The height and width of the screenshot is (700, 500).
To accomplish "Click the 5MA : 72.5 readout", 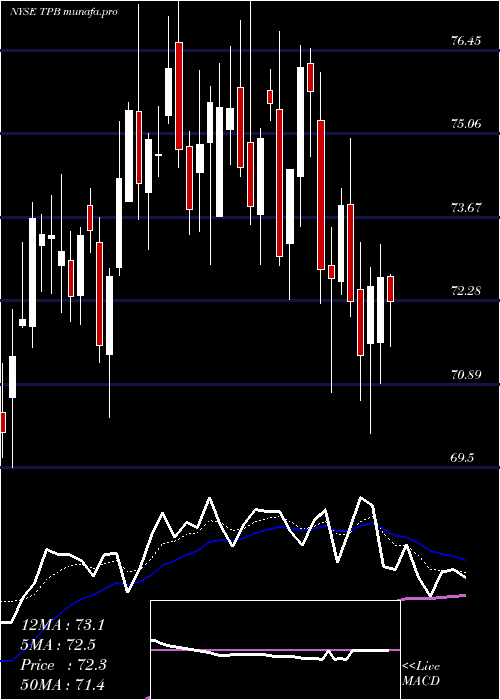I will tap(58, 645).
